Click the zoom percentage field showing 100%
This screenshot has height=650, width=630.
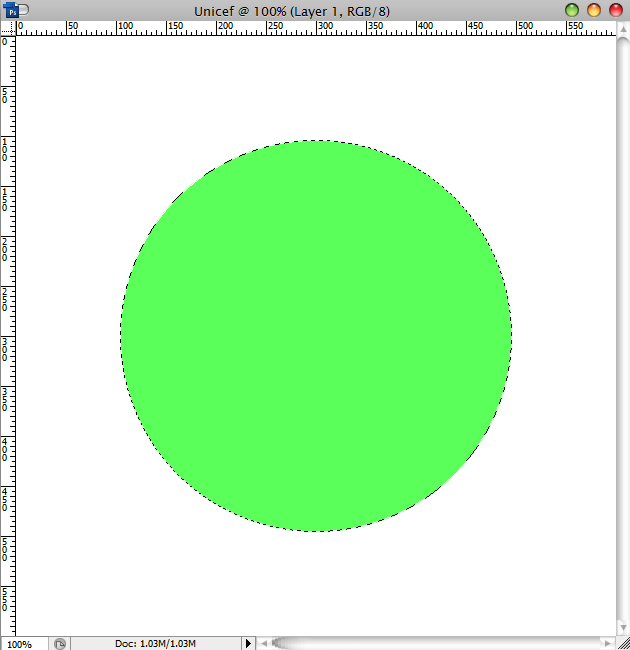pyautogui.click(x=24, y=644)
